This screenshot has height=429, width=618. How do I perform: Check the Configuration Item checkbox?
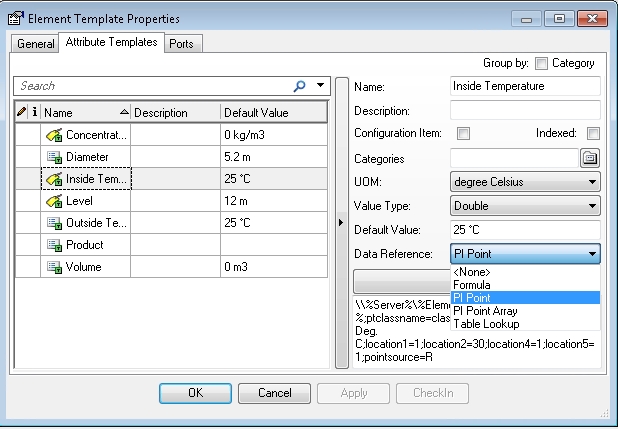[463, 133]
